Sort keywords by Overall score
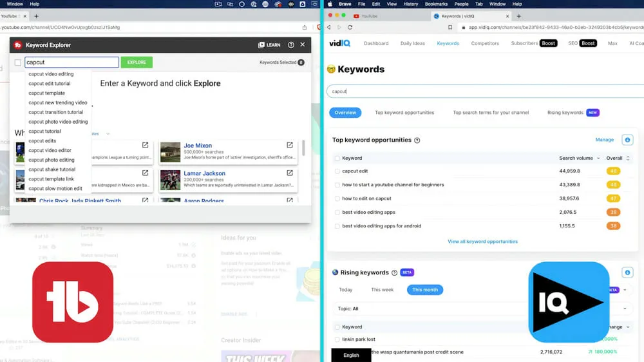644x362 pixels. (628, 158)
